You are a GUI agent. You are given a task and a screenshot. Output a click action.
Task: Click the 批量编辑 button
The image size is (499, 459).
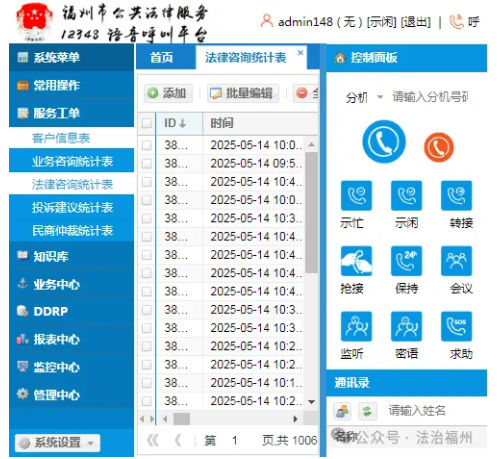(243, 93)
